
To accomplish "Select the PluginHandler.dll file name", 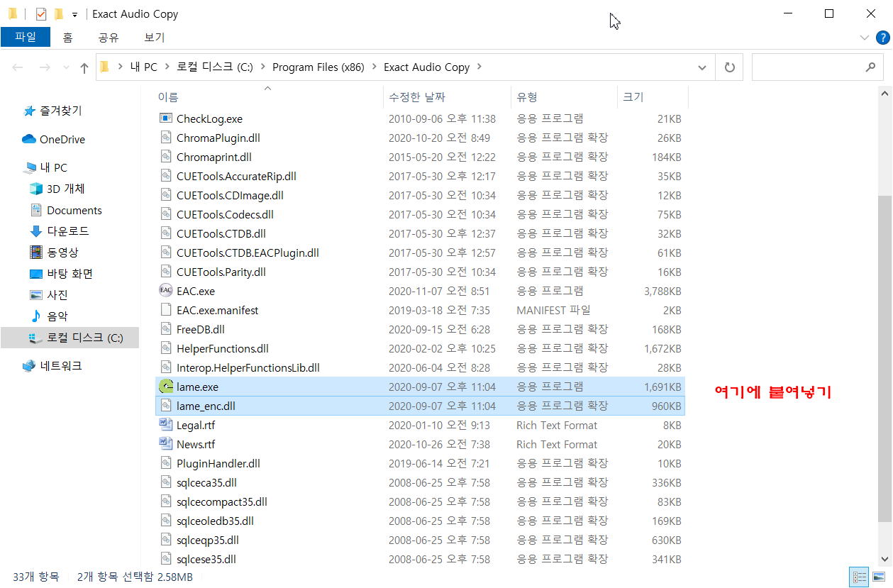I will 218,463.
